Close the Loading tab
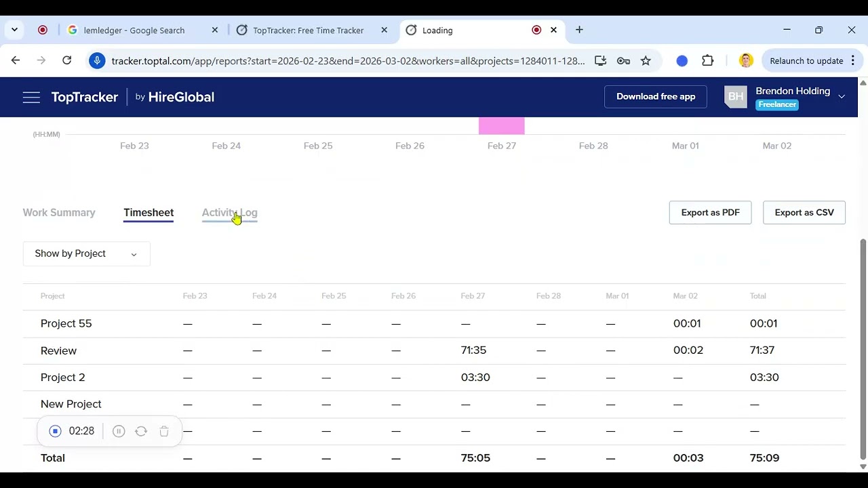This screenshot has height=488, width=868. (x=553, y=30)
